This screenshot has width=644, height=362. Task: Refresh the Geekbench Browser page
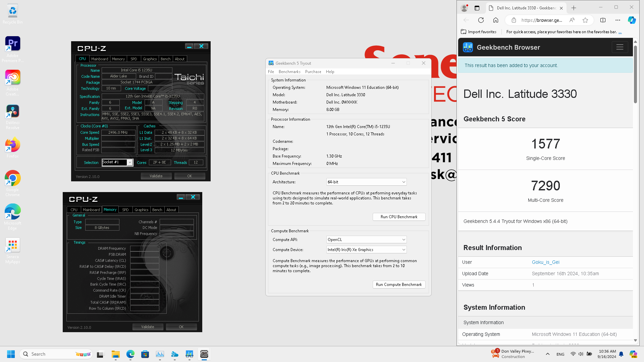[x=481, y=20]
